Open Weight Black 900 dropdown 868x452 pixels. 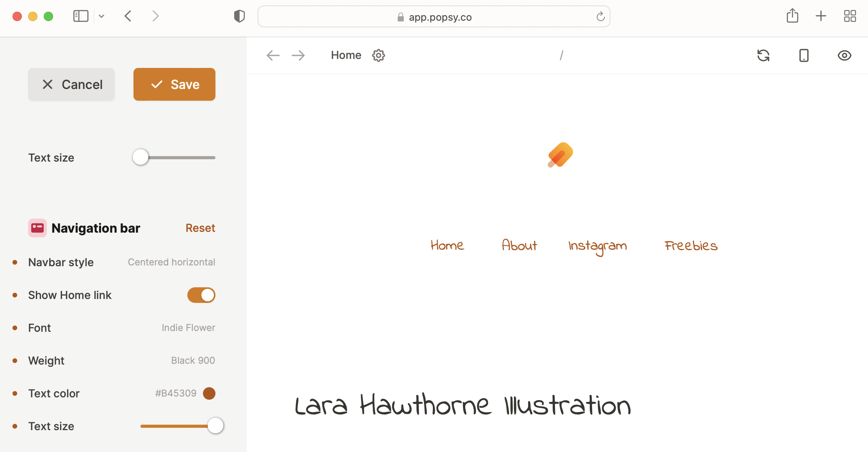coord(193,361)
